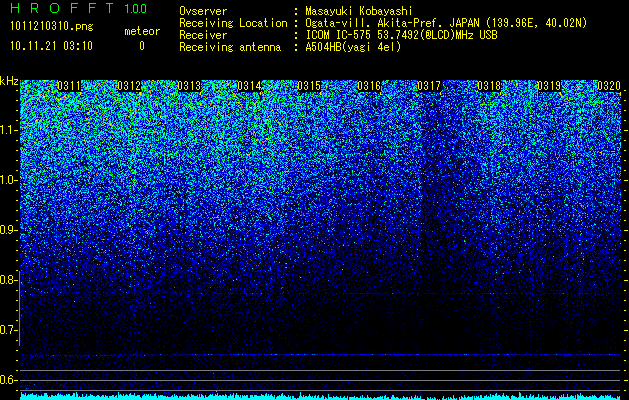629x400 pixels.
Task: Click the 1.1 frequency axis label
Action: 9,130
